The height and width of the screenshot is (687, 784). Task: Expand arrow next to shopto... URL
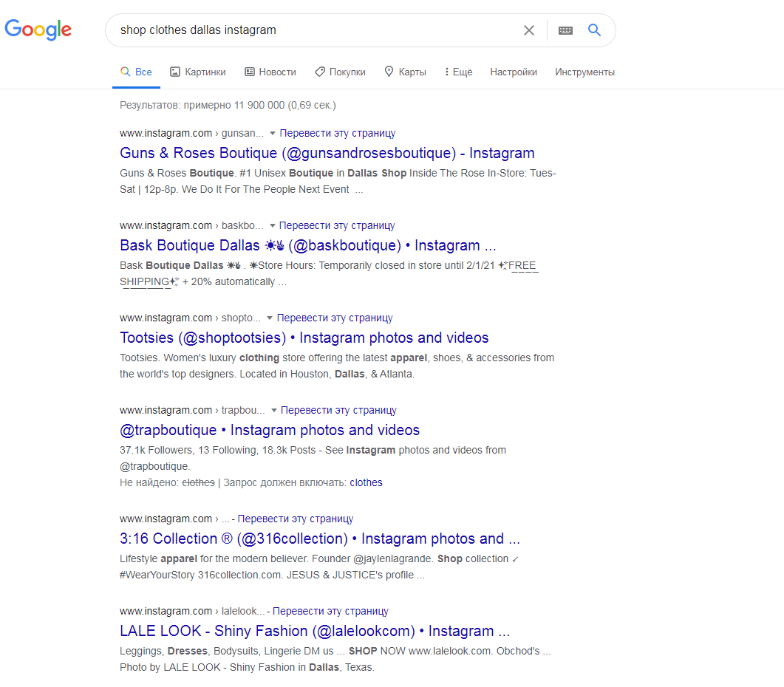[270, 318]
